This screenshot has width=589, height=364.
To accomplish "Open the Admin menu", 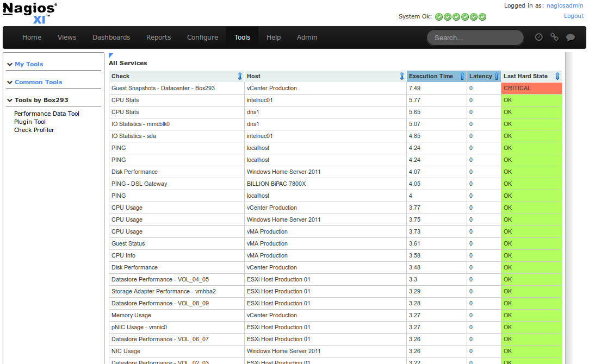I will (307, 37).
